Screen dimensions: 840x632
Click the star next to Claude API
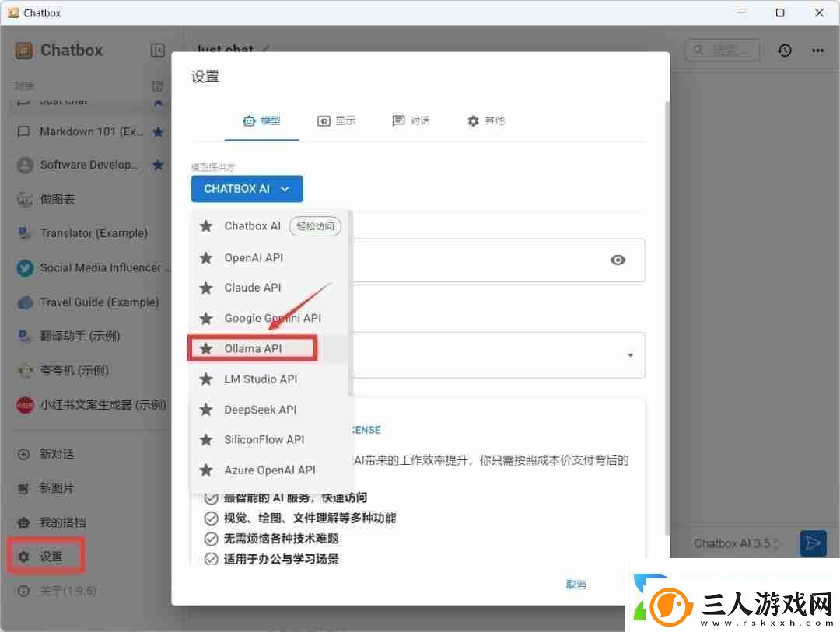[x=205, y=288]
